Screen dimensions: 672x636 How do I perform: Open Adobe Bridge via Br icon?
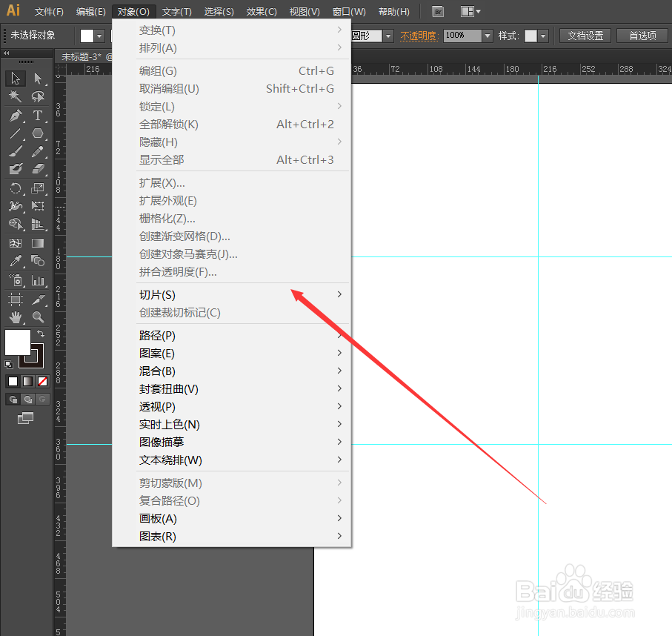tap(438, 12)
